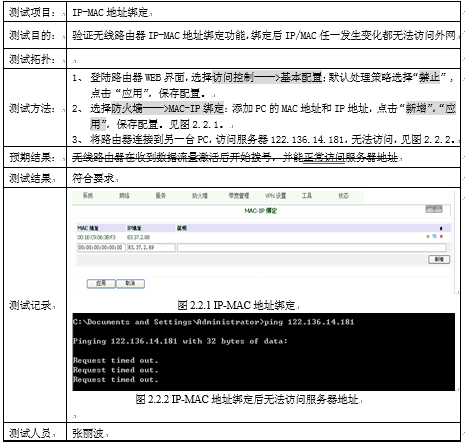465x447 pixels.
Task: Open the 防火墙 menu tab
Action: (200, 196)
